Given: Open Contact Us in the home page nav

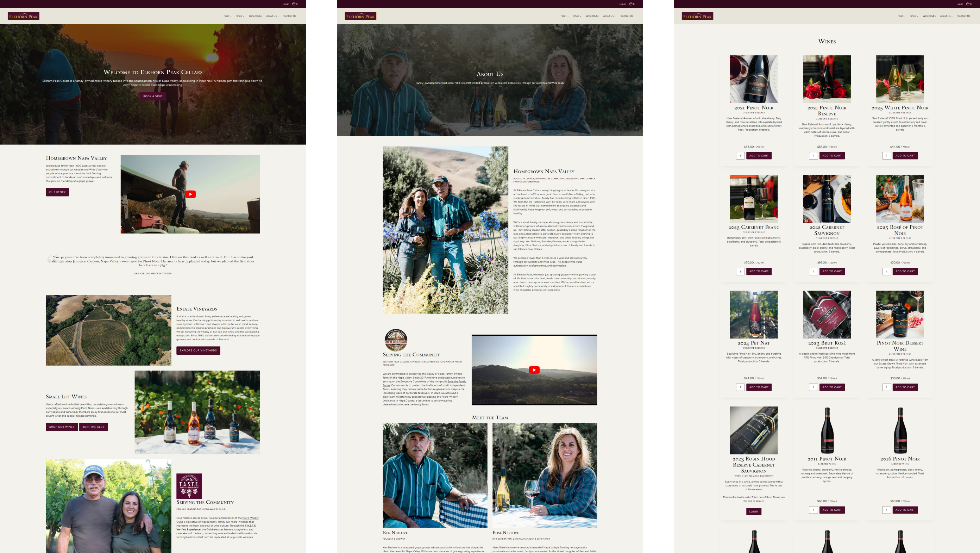Looking at the screenshot, I should coord(289,16).
